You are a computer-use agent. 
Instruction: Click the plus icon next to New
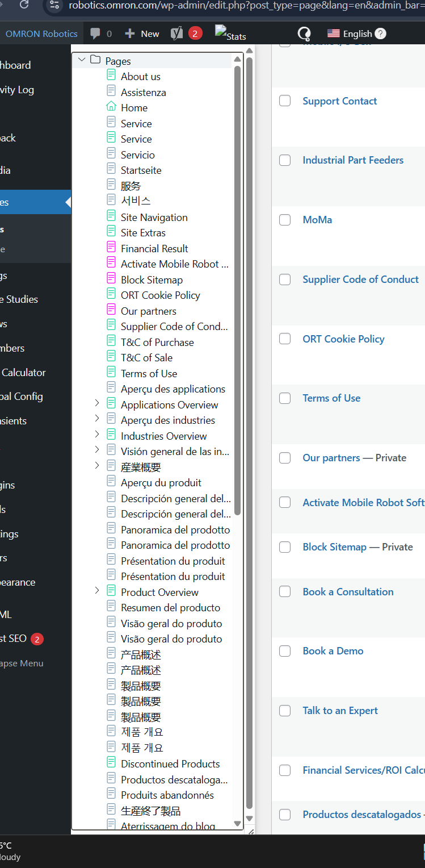pos(130,34)
